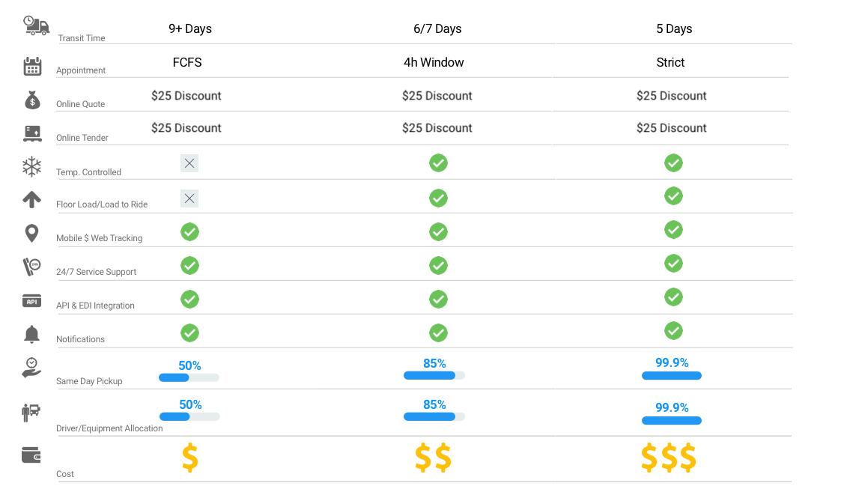Select the 9+ Days transit time heading
This screenshot has height=504, width=850.
click(189, 28)
